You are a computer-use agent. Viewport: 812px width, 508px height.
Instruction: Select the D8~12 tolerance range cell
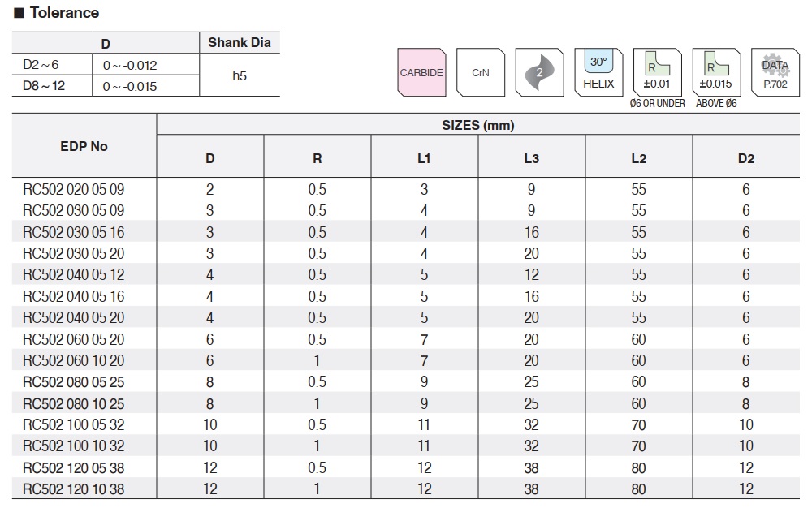(x=52, y=86)
